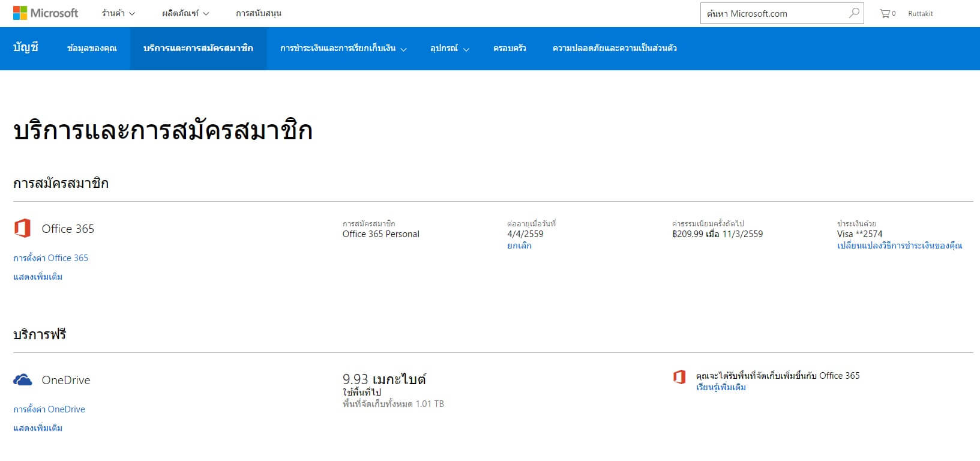Select ครอบครัว family tab
Viewport: 980px width, 461px height.
coord(510,48)
